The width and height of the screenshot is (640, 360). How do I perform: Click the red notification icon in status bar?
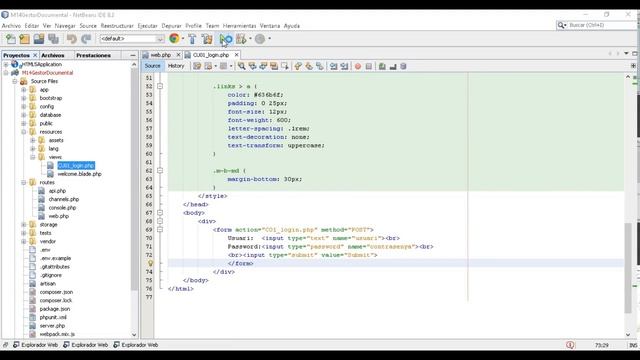tap(570, 345)
